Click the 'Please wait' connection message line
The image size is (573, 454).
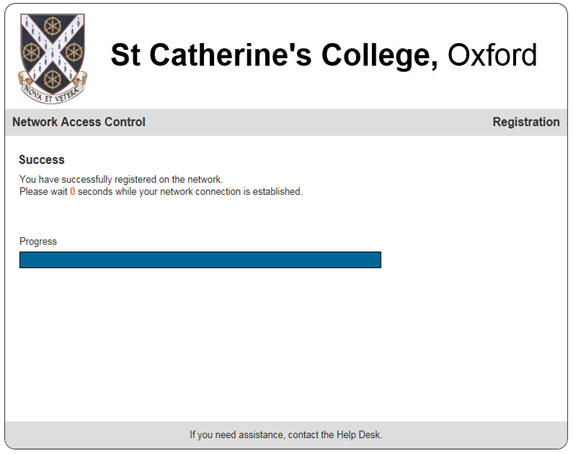click(x=161, y=192)
